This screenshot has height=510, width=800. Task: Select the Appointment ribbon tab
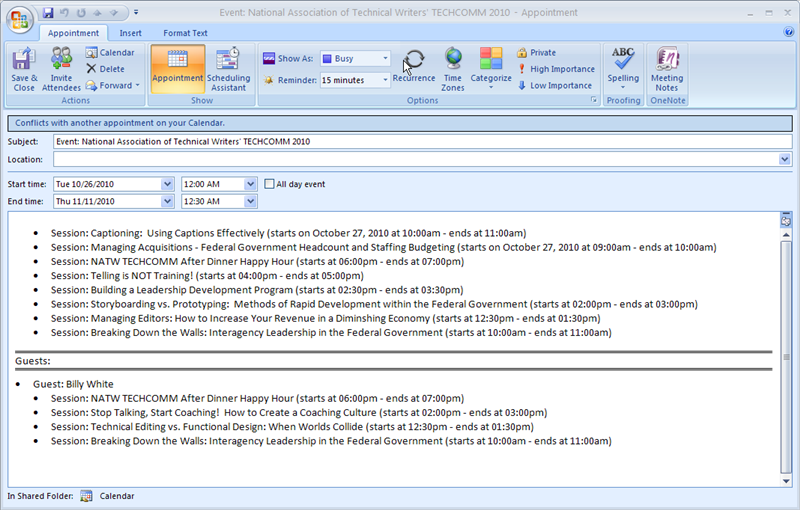coord(73,33)
